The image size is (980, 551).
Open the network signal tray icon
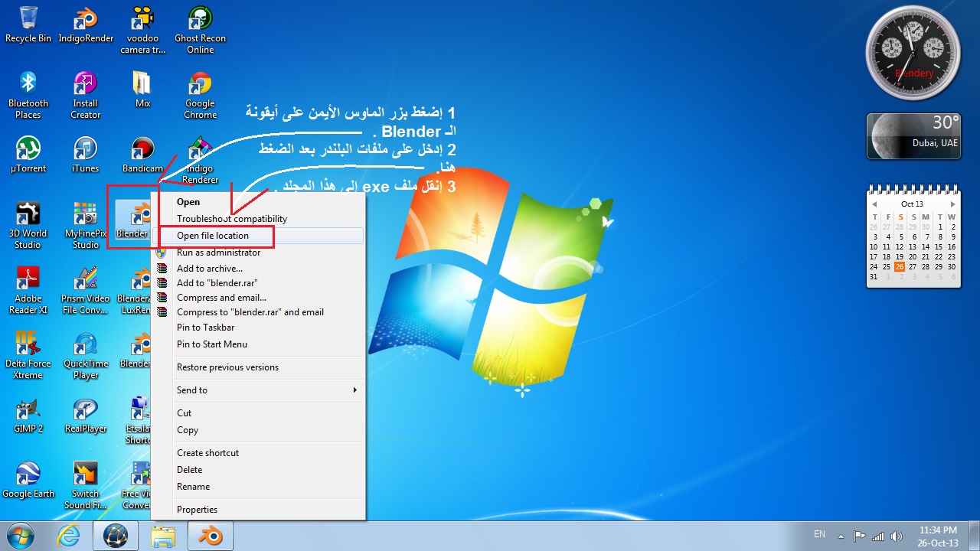pyautogui.click(x=877, y=536)
